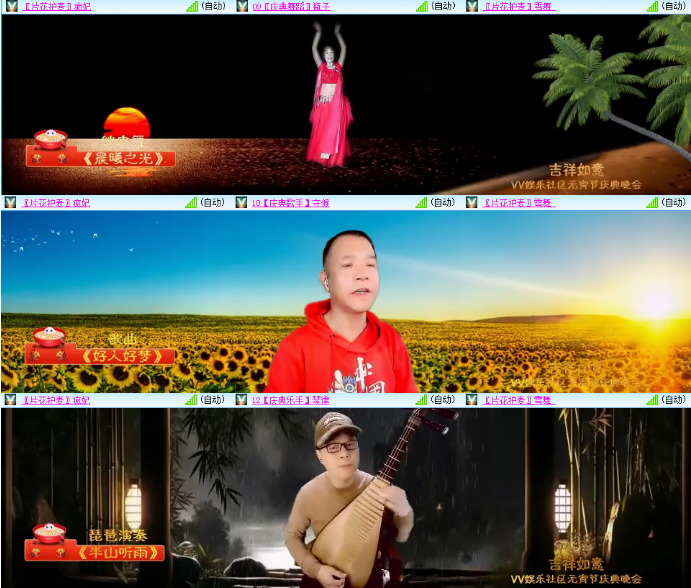Open 疯妃 (自动) setting in the 晨曦之光 row
The image size is (691, 588).
click(x=213, y=6)
